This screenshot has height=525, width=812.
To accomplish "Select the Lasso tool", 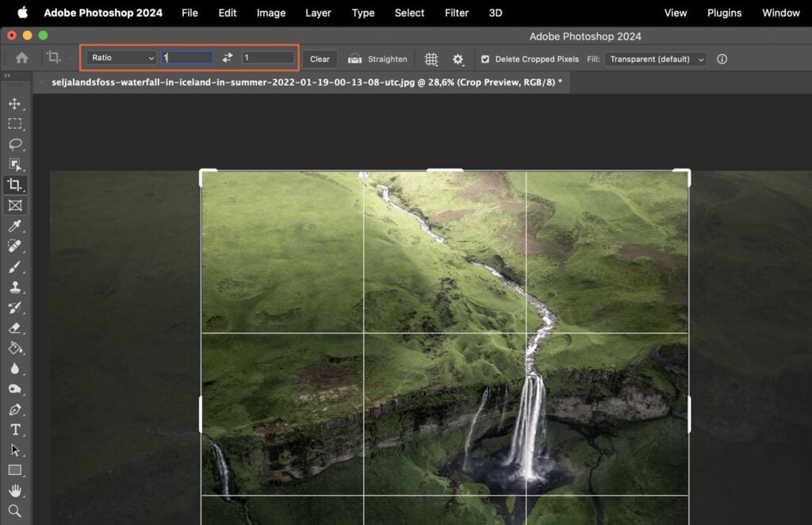I will 15,144.
